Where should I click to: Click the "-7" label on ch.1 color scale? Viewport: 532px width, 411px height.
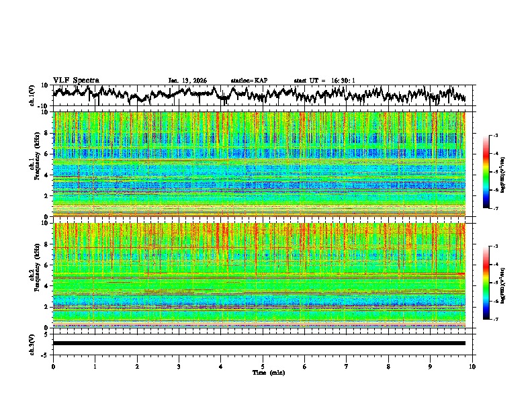(x=495, y=208)
